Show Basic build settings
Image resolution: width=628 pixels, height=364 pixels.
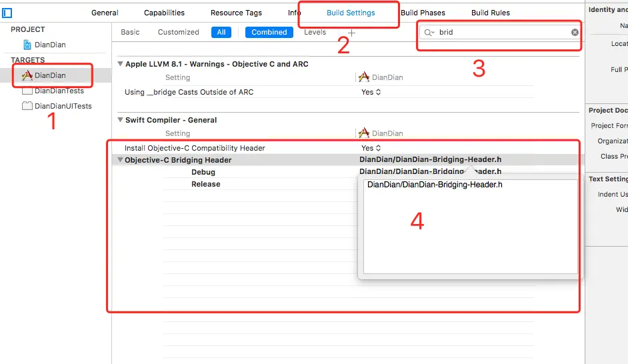click(130, 32)
